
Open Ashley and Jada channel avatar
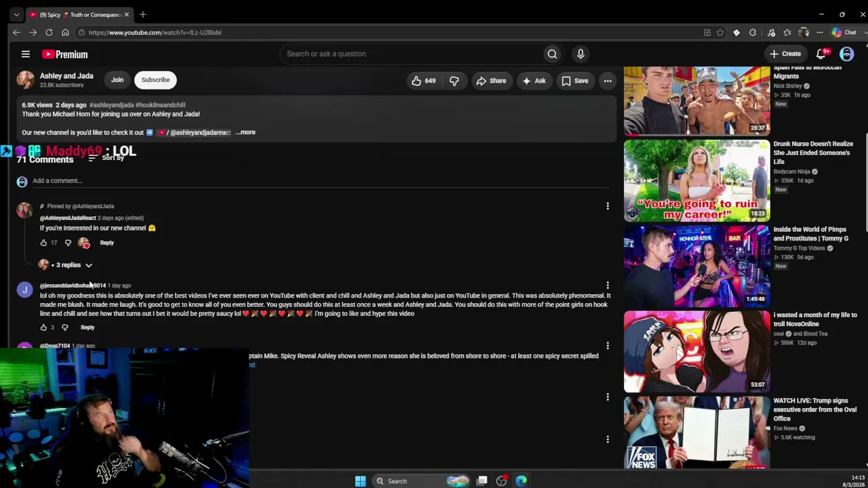[25, 80]
